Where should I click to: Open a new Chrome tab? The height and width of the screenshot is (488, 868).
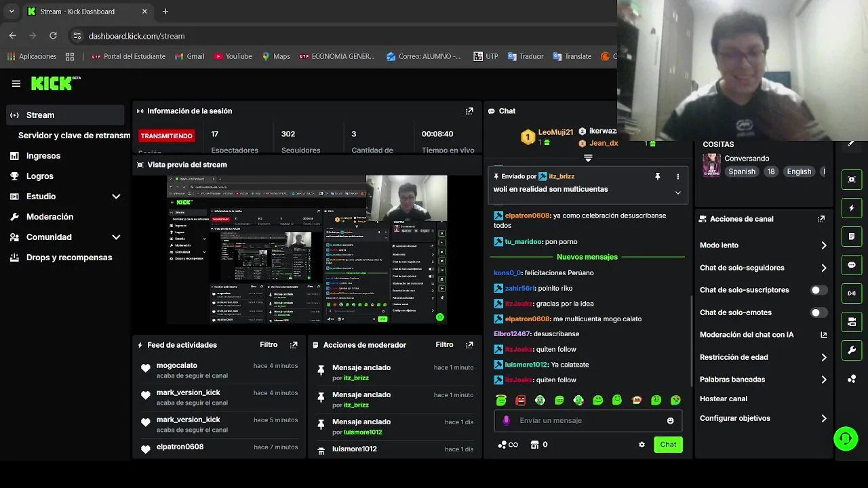coord(165,12)
